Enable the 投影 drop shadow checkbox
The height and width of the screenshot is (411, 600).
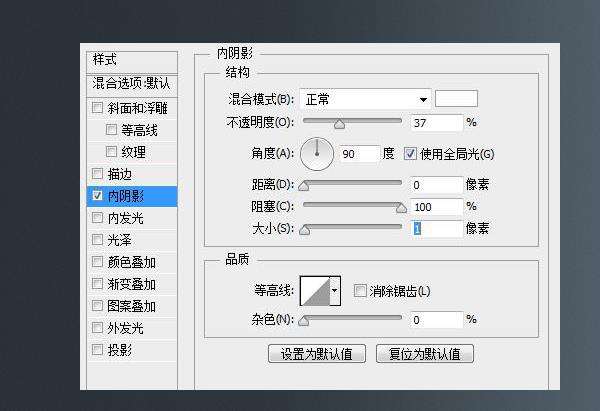pos(97,350)
